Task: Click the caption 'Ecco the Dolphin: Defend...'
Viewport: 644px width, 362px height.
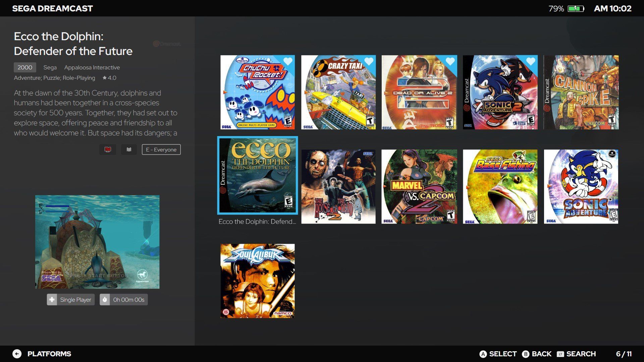Action: [x=257, y=222]
